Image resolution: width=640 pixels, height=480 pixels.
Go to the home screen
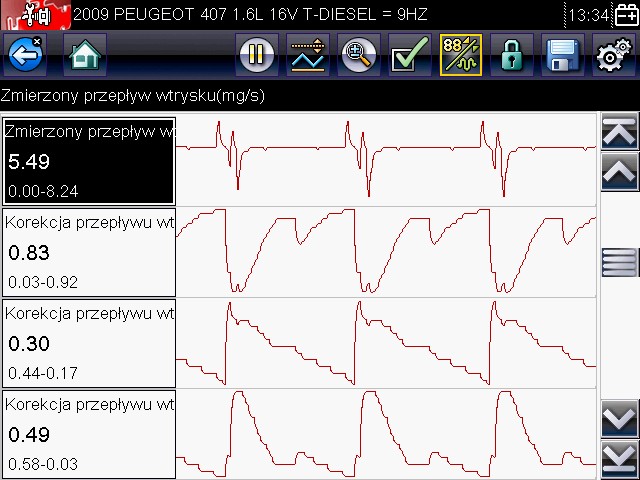pos(85,56)
